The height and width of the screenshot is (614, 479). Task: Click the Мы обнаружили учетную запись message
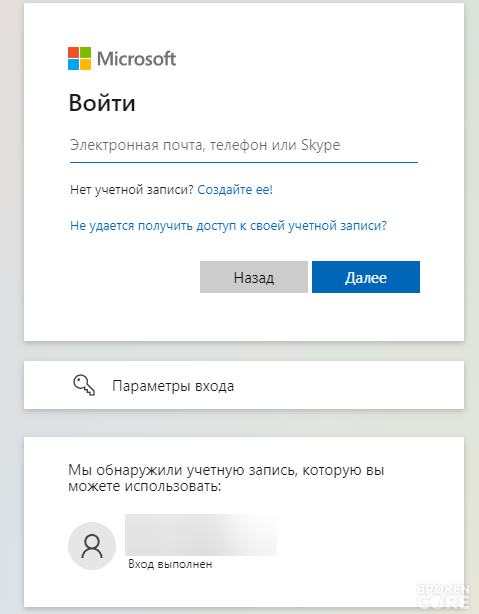[226, 478]
